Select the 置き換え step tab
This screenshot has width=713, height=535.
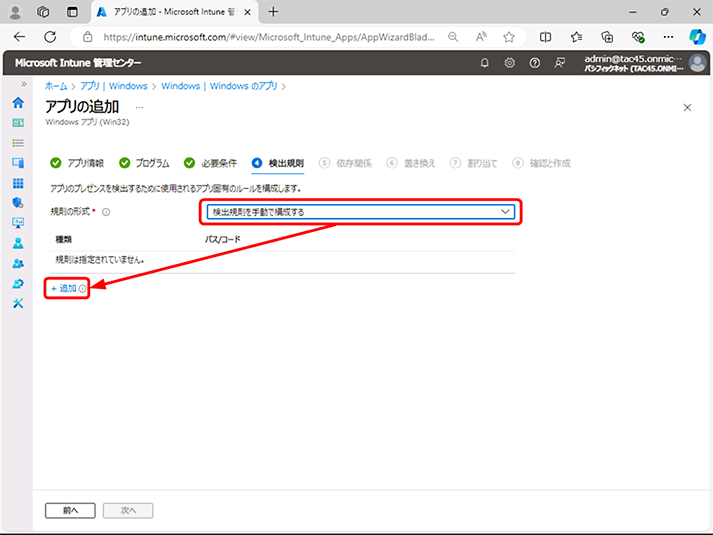[411, 163]
